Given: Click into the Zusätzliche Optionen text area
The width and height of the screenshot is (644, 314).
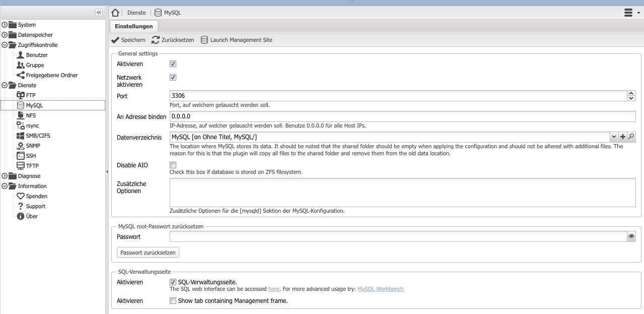Looking at the screenshot, I should (x=403, y=193).
